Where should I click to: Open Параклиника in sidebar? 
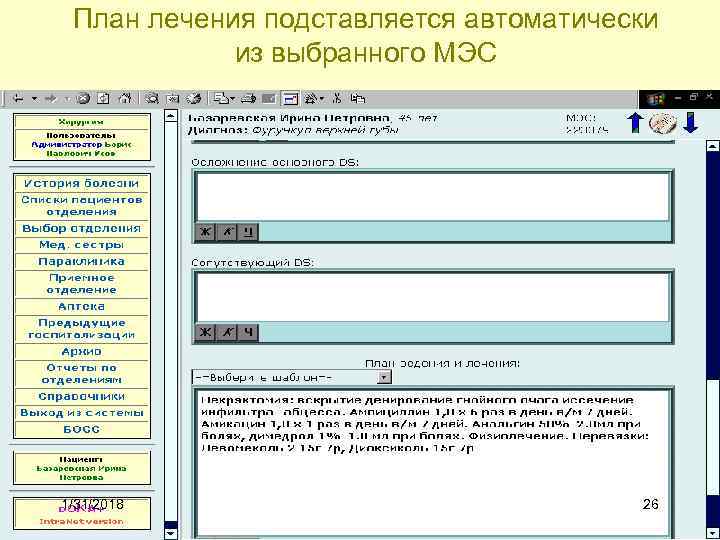[81, 261]
